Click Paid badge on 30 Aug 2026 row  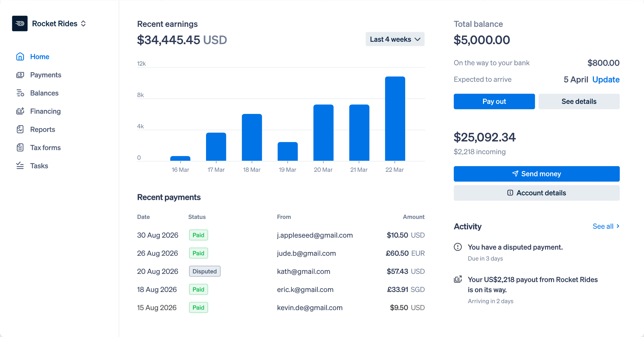(198, 235)
